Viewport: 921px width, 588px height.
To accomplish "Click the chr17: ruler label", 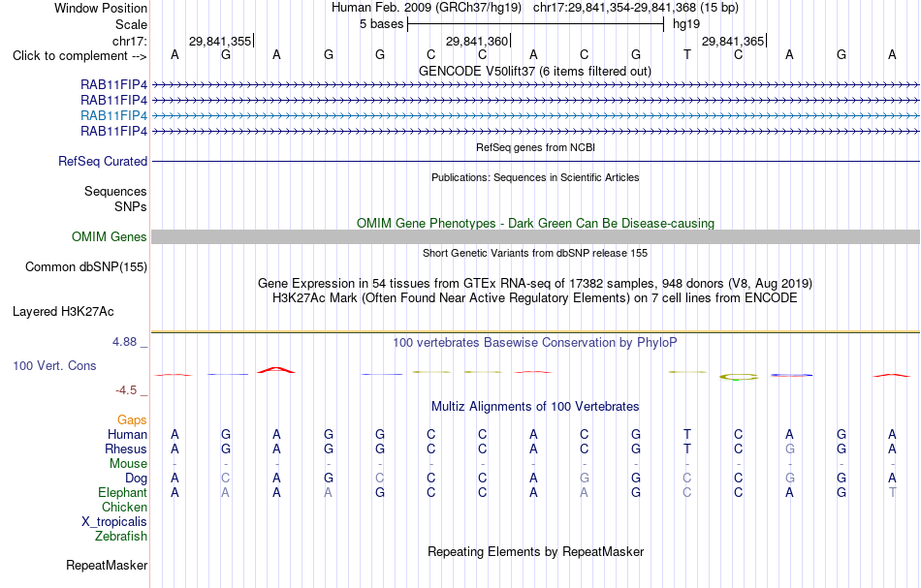I will [129, 41].
